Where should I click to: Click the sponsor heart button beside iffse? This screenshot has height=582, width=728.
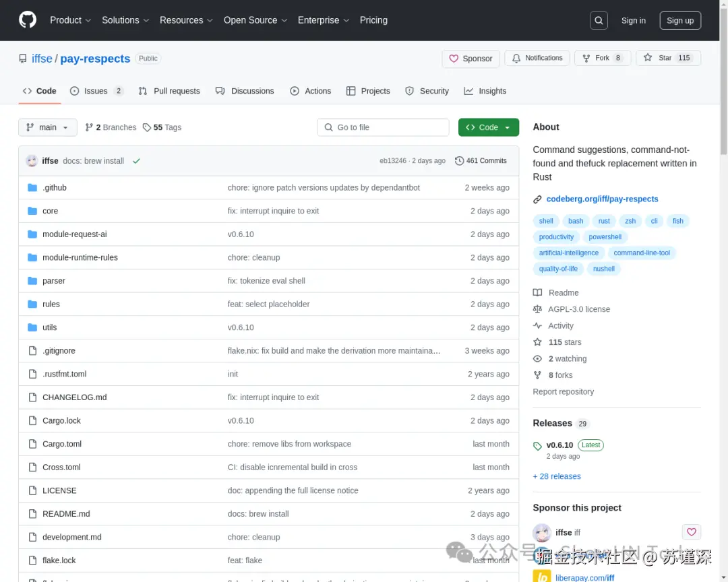point(691,532)
